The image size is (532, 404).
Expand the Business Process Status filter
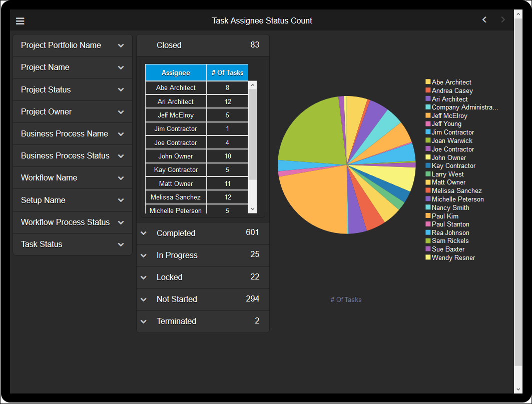73,156
